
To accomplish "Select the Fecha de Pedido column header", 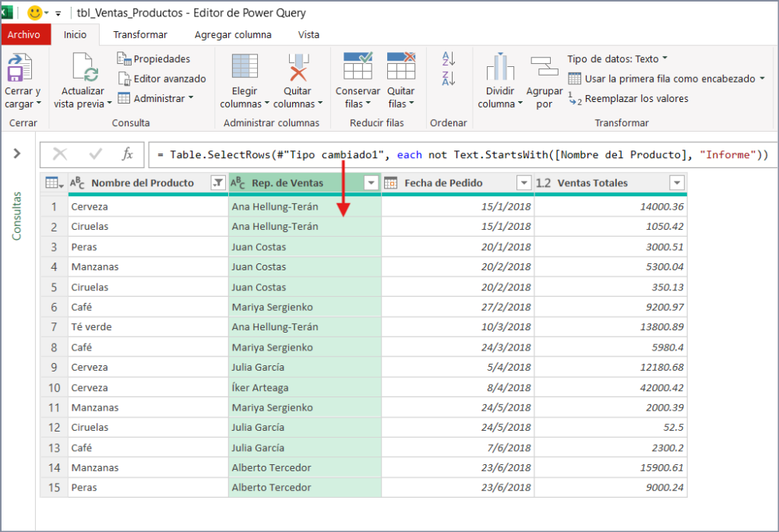I will pyautogui.click(x=443, y=183).
